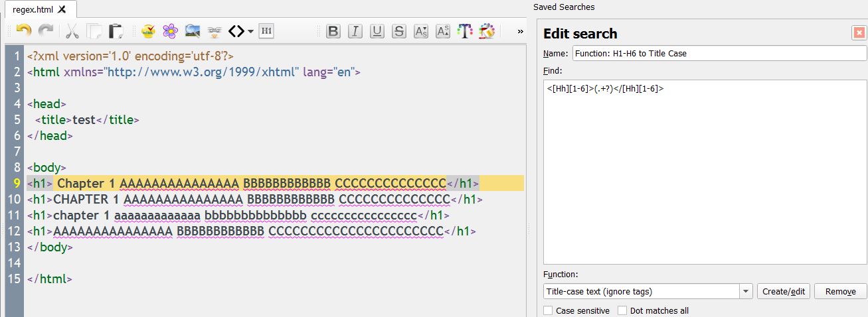Click the Remove button

(840, 291)
